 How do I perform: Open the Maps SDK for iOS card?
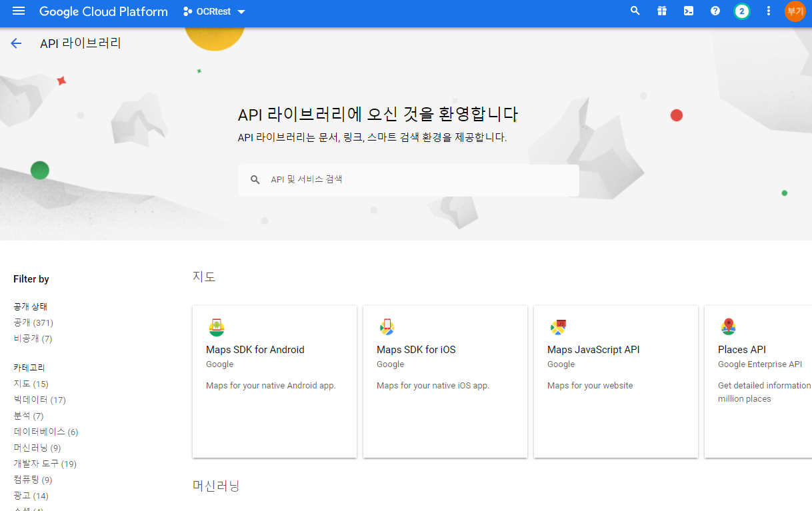click(445, 382)
